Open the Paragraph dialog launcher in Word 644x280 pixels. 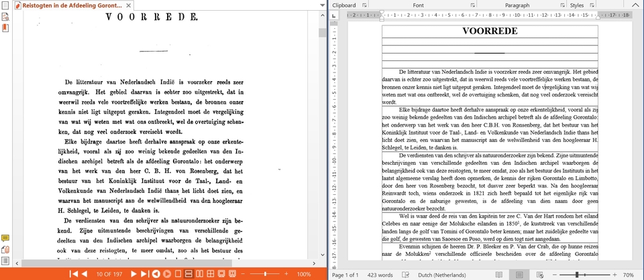pyautogui.click(x=562, y=5)
